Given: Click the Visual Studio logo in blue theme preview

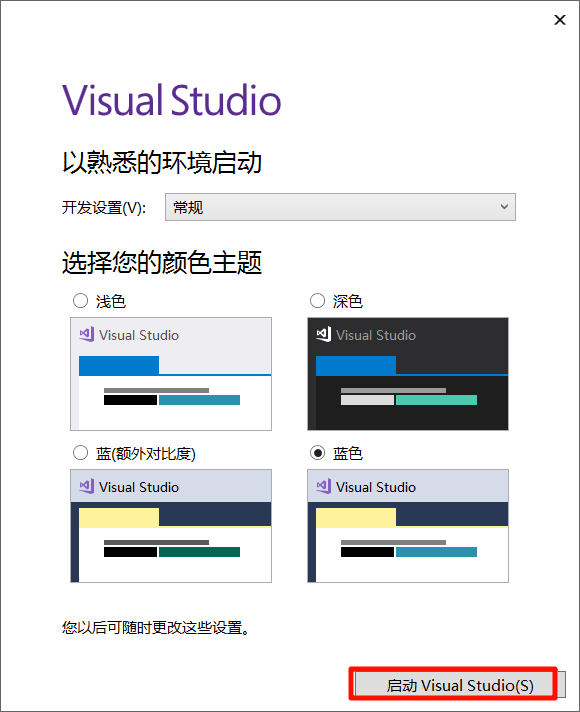Looking at the screenshot, I should (x=324, y=486).
